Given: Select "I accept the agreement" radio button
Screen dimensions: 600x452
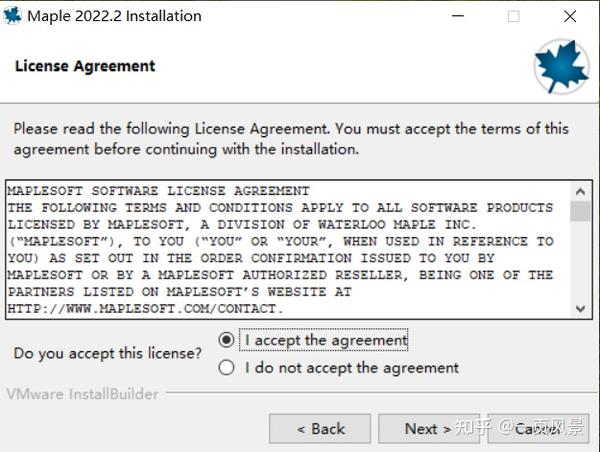Looking at the screenshot, I should click(227, 340).
